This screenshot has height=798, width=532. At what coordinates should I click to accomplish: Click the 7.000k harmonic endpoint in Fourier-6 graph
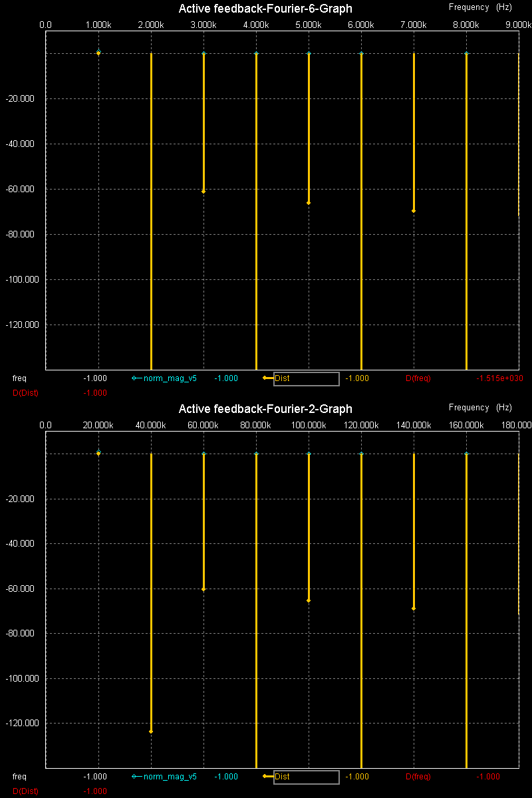(414, 211)
